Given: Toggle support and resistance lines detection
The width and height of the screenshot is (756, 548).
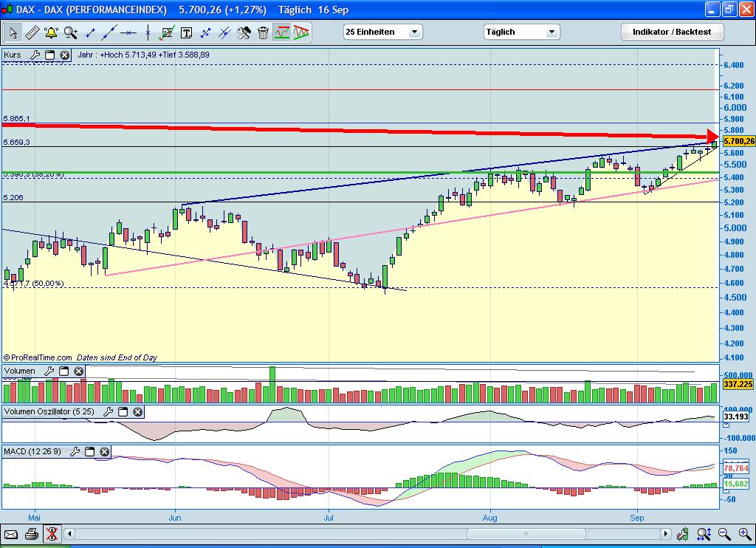Looking at the screenshot, I should [282, 32].
